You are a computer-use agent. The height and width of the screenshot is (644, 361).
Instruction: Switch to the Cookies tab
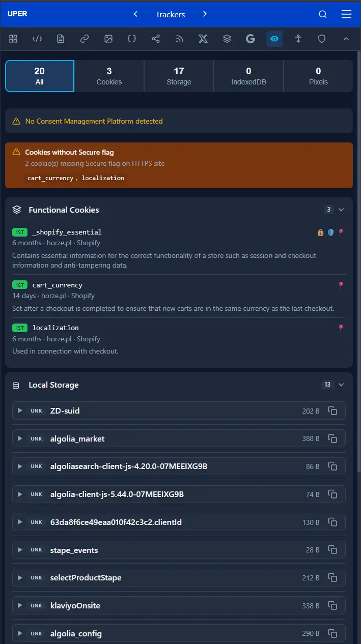[x=109, y=76]
